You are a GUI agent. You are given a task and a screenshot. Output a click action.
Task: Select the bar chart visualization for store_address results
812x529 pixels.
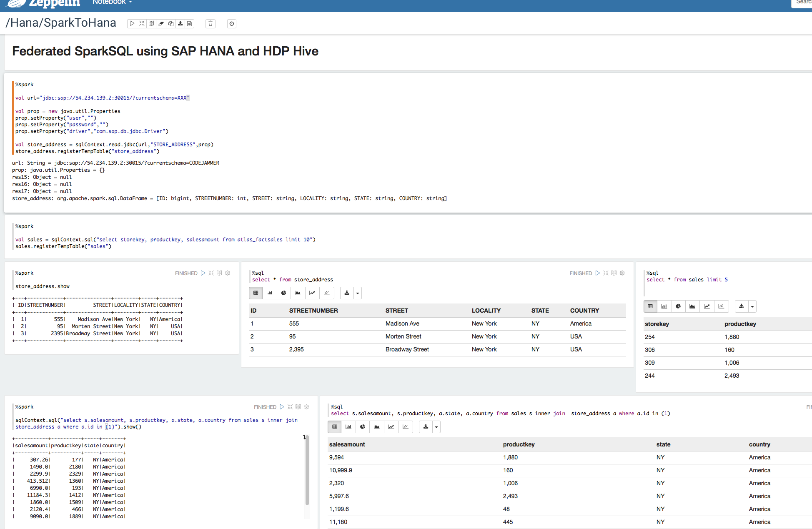270,293
